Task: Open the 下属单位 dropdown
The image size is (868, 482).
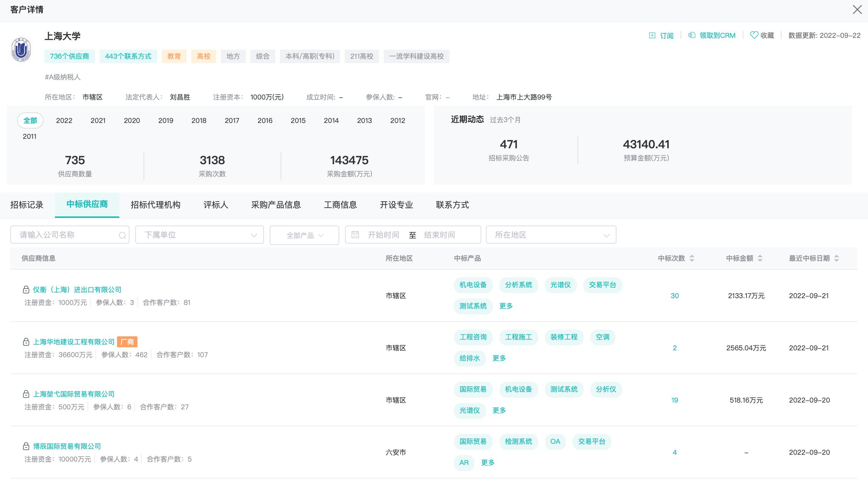Action: click(x=200, y=235)
